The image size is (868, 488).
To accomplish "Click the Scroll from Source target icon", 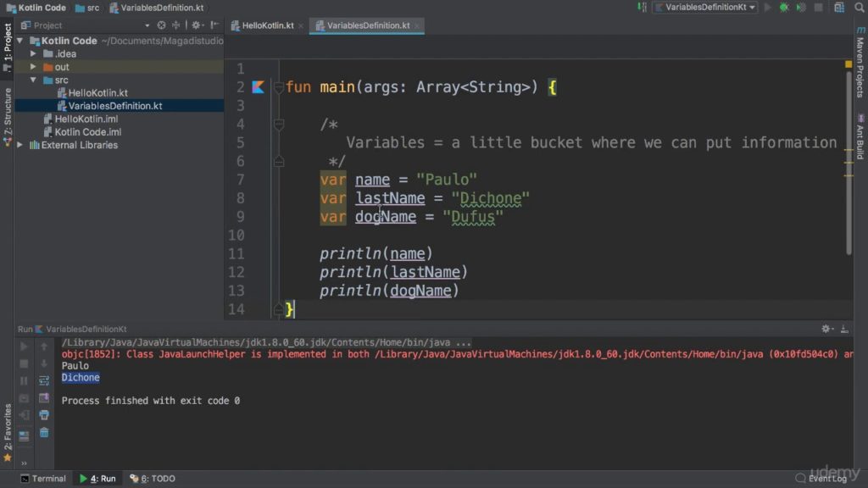I will (161, 25).
